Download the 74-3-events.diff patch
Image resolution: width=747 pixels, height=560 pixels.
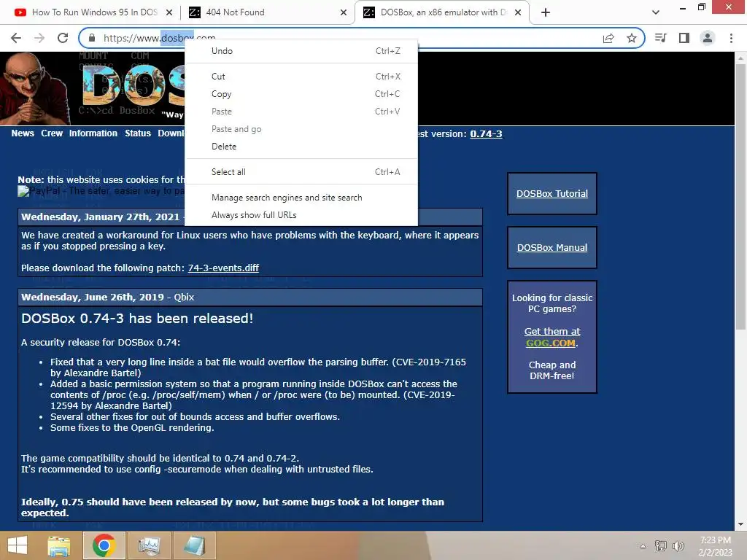(223, 268)
